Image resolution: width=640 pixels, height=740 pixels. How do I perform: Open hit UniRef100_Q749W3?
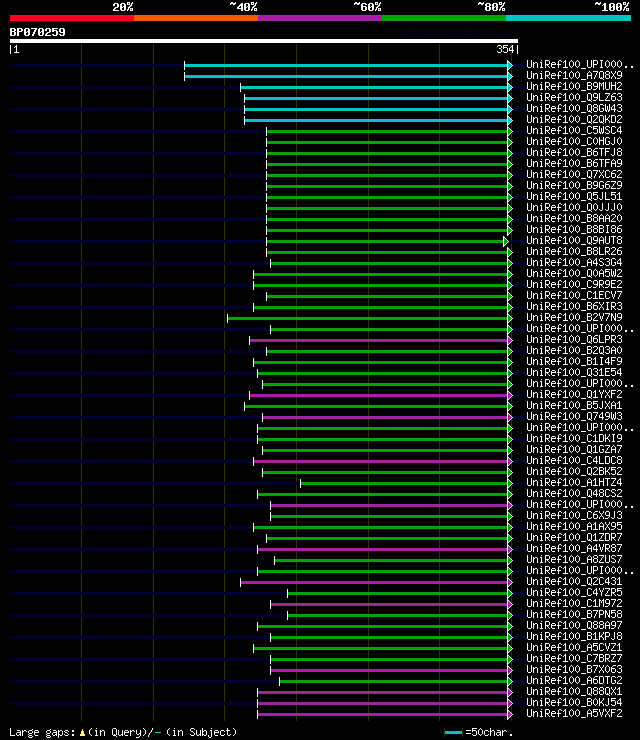(574, 417)
